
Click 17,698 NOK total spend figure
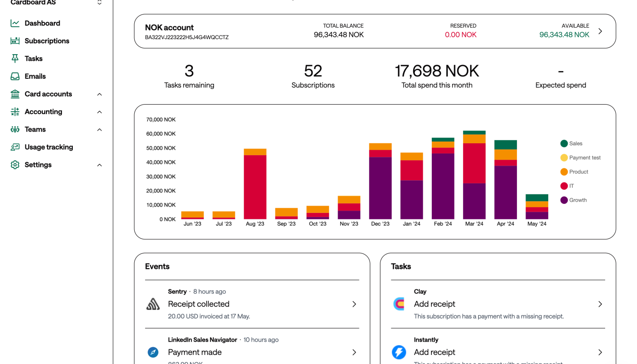[x=437, y=71]
